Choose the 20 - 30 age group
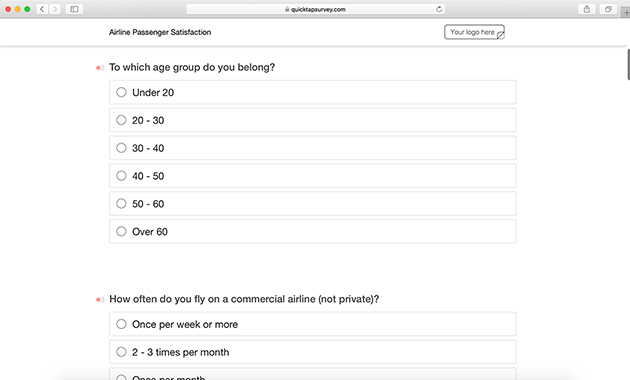Screen dimensions: 630x380 coord(313,120)
